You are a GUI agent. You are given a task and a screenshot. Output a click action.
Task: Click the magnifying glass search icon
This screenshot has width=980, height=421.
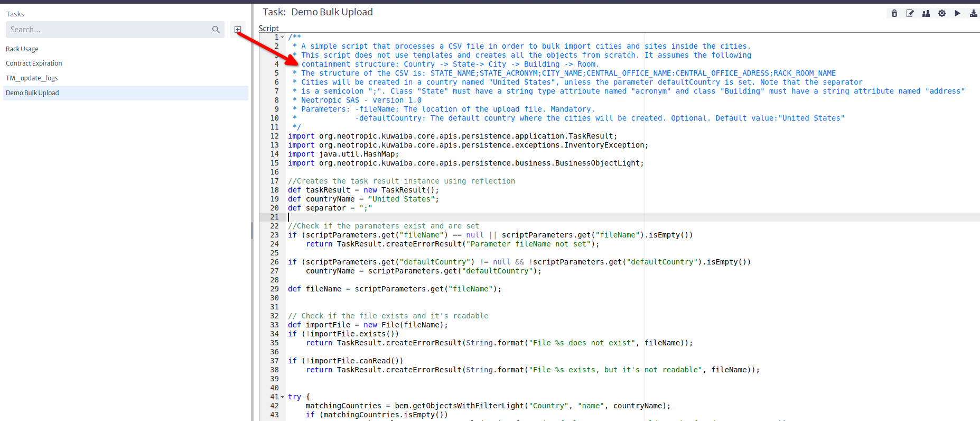coord(216,30)
